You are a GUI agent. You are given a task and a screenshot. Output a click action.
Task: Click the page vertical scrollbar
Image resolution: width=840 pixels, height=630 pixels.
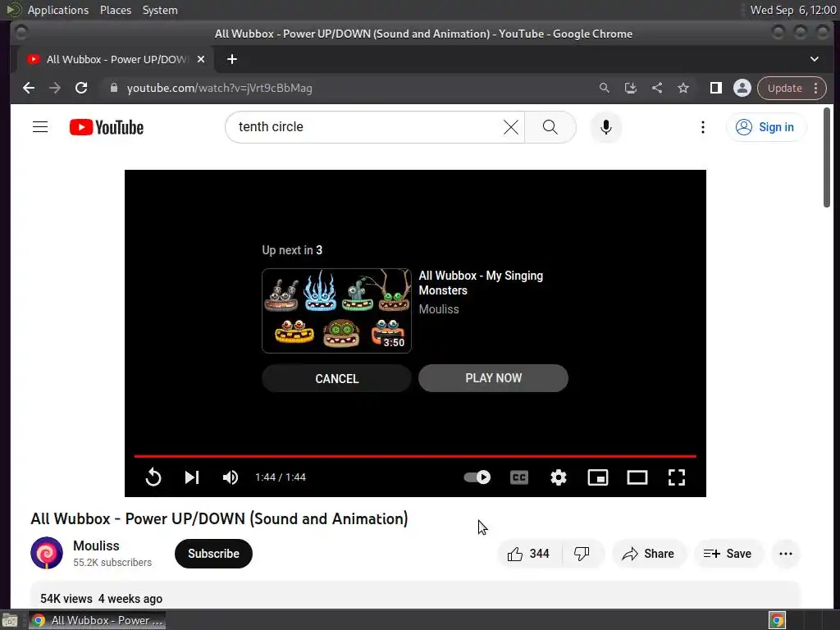point(827,157)
